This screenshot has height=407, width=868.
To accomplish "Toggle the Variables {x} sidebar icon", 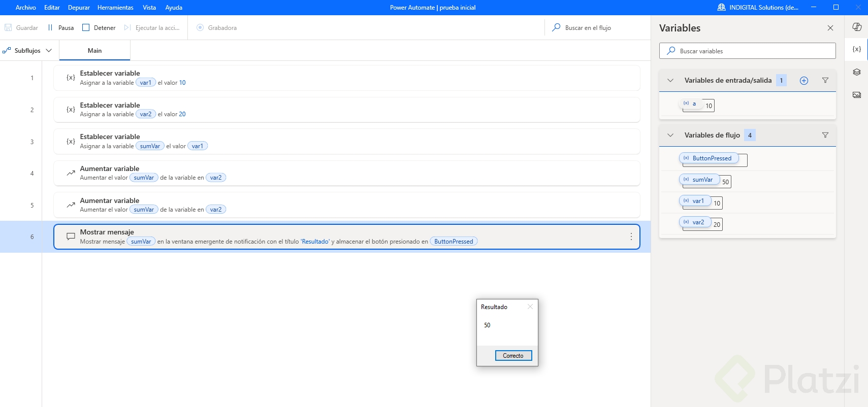I will [857, 49].
